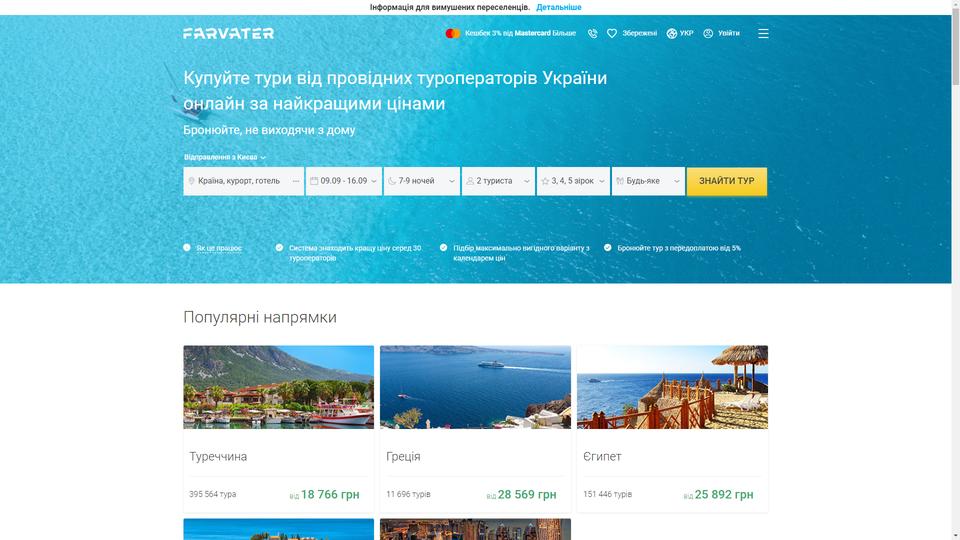Screen dimensions: 960x540
Task: Open the 2 tourists dropdown
Action: 498,181
